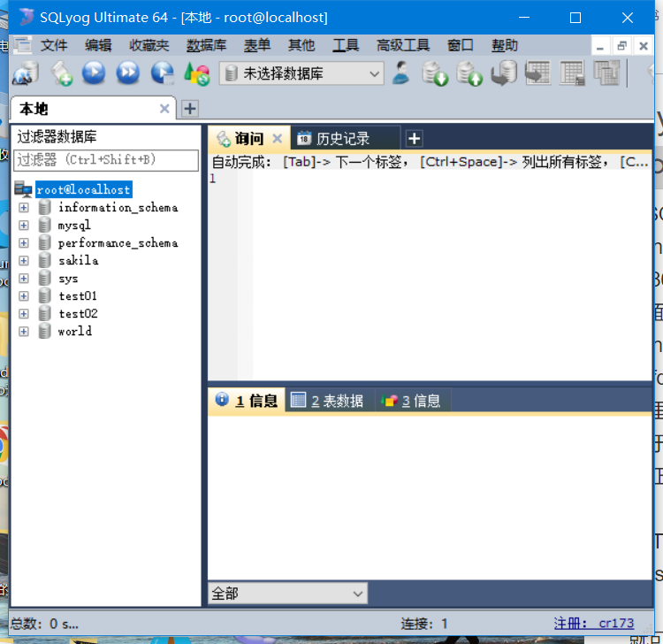Select the mysql database entry
This screenshot has height=644, width=663.
click(x=74, y=225)
